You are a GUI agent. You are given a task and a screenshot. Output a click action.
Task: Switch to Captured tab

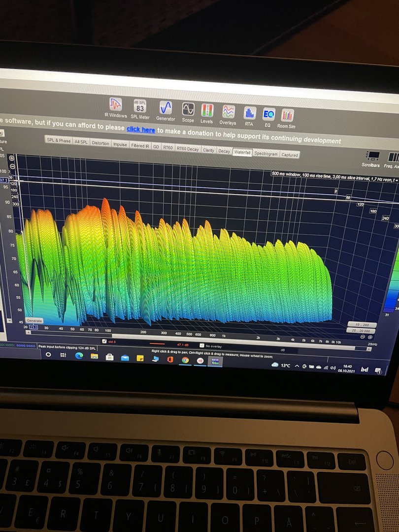click(x=290, y=155)
